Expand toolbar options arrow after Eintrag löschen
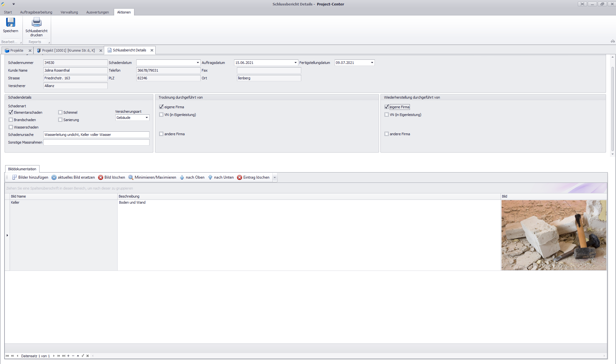The height and width of the screenshot is (364, 616). (x=275, y=177)
